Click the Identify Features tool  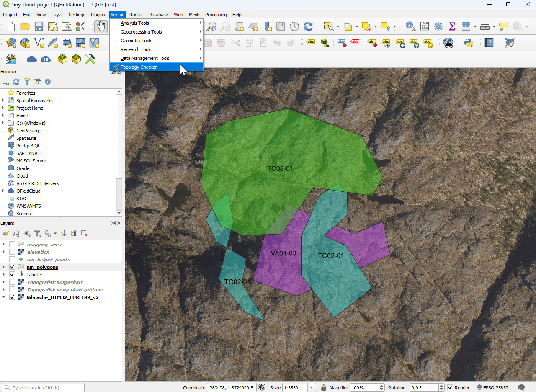pyautogui.click(x=410, y=26)
